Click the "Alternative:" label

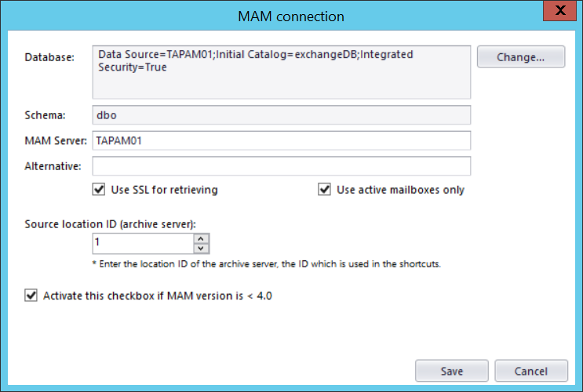pyautogui.click(x=53, y=166)
